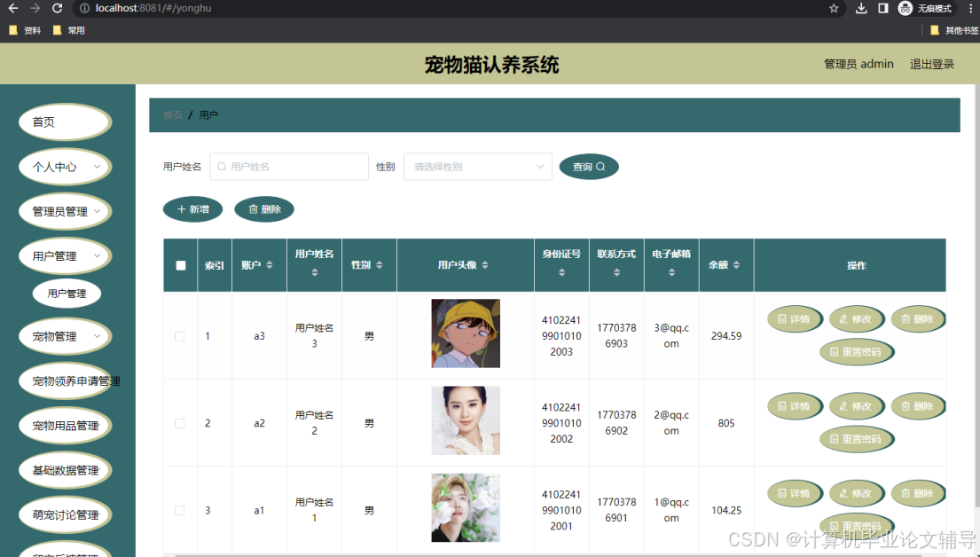Click 删除 for user a2
This screenshot has height=557, width=980.
(918, 406)
